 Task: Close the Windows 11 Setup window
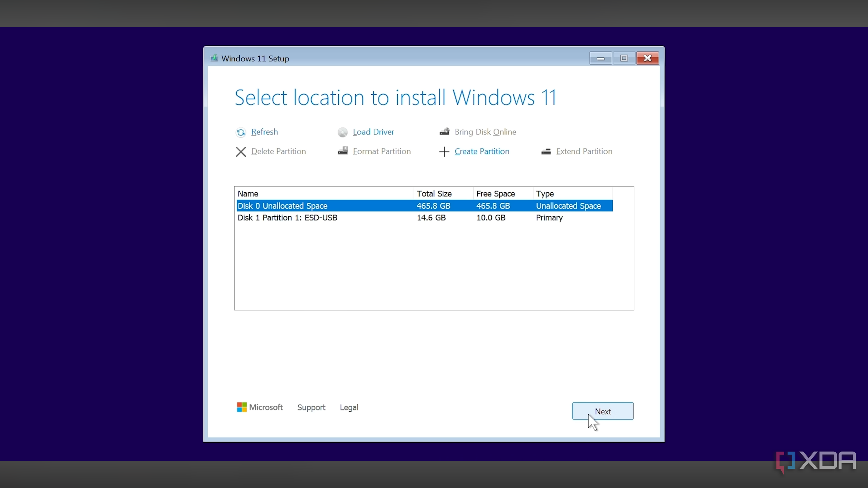tap(648, 58)
